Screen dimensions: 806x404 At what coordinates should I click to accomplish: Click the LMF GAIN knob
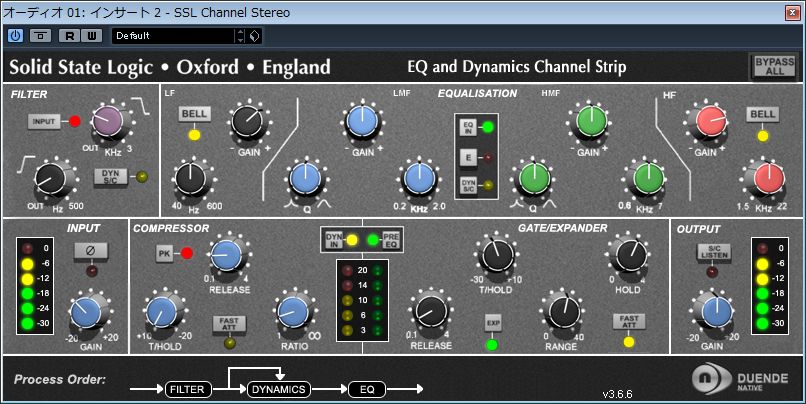(362, 122)
